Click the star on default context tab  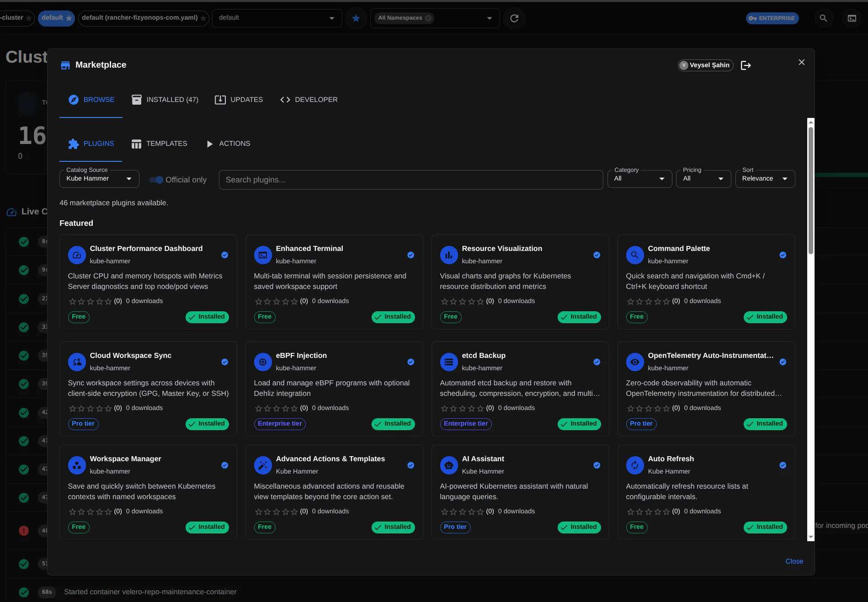coord(69,18)
